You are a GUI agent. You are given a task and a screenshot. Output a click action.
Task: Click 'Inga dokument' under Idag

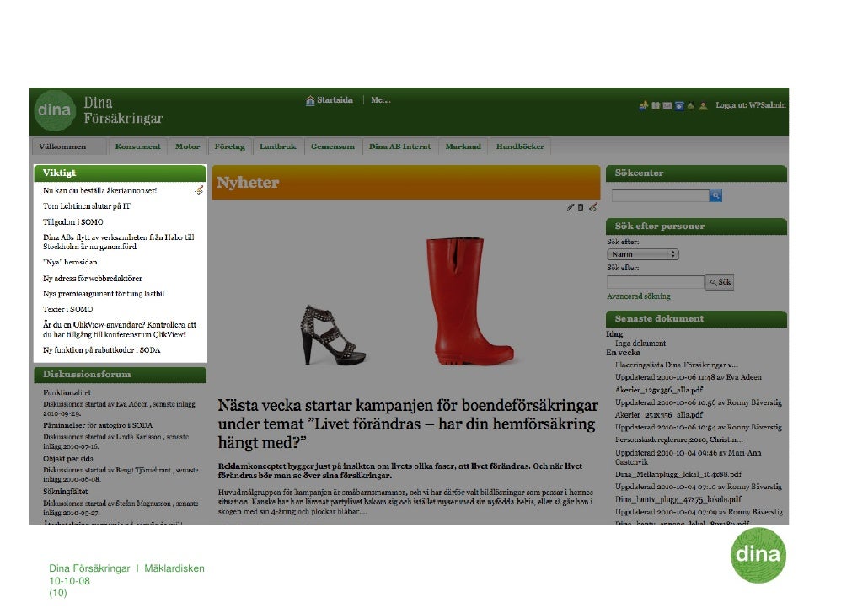pos(640,343)
